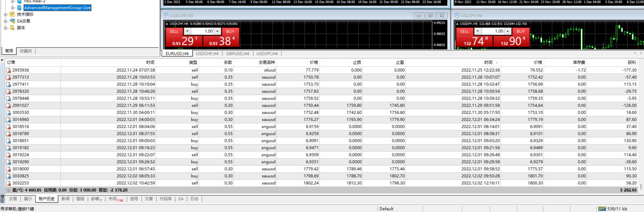Click the 技术指标 indicators folder icon
Image resolution: width=644 pixels, height=212 pixels.
tap(12, 14)
